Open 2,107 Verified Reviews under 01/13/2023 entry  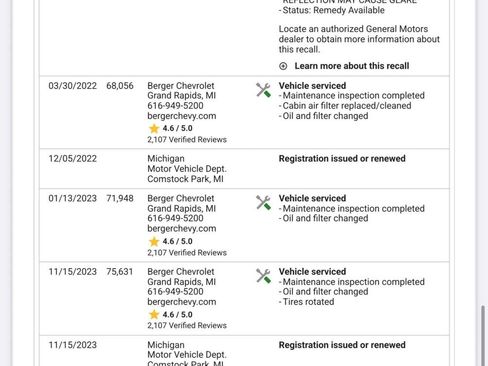[x=187, y=253]
